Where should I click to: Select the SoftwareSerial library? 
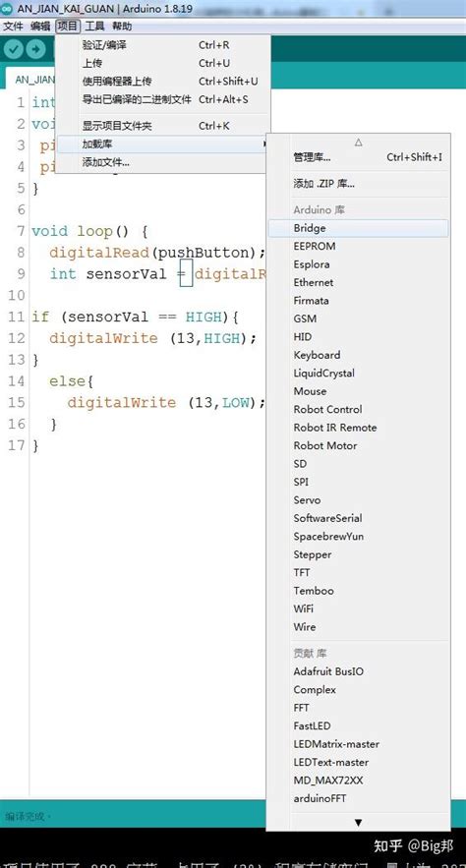(x=358, y=518)
